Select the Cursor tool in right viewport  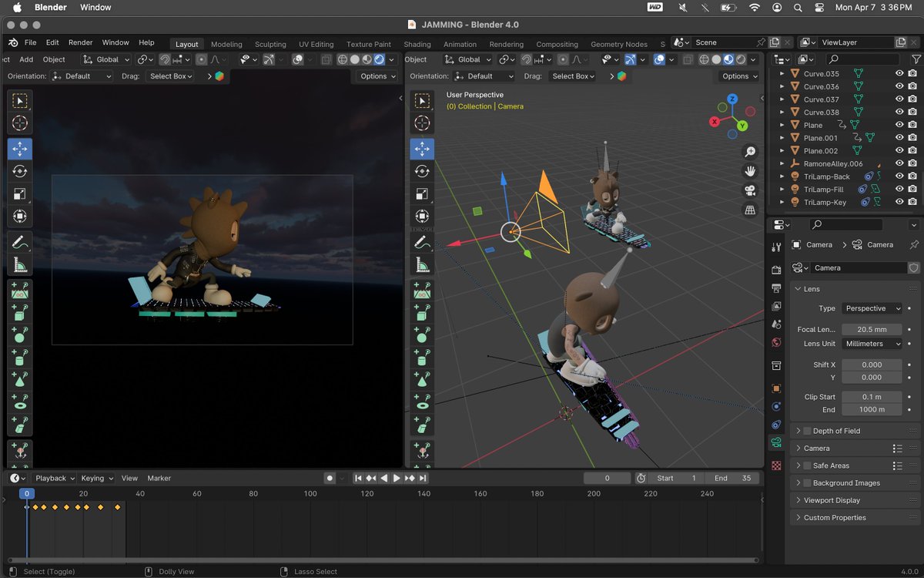[422, 123]
